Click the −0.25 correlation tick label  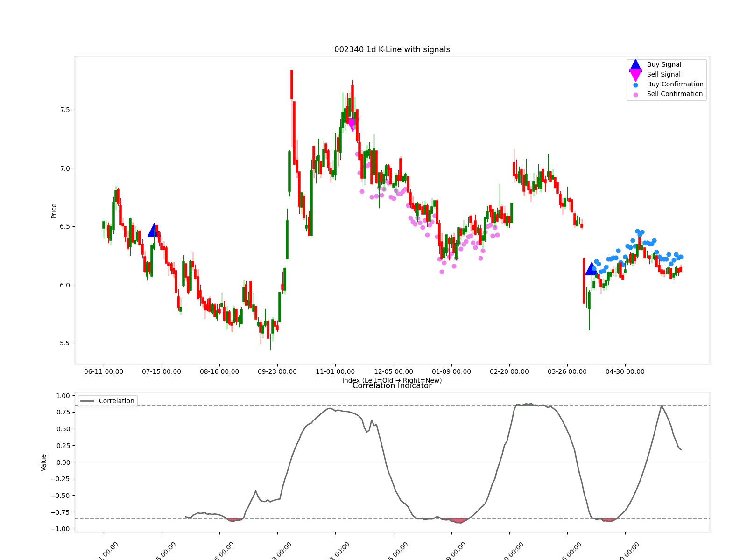pos(60,479)
